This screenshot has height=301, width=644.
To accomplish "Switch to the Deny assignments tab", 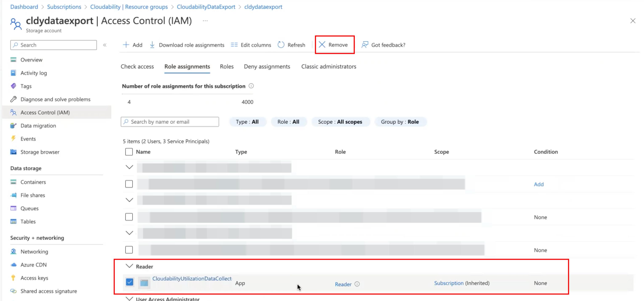I will (x=267, y=67).
